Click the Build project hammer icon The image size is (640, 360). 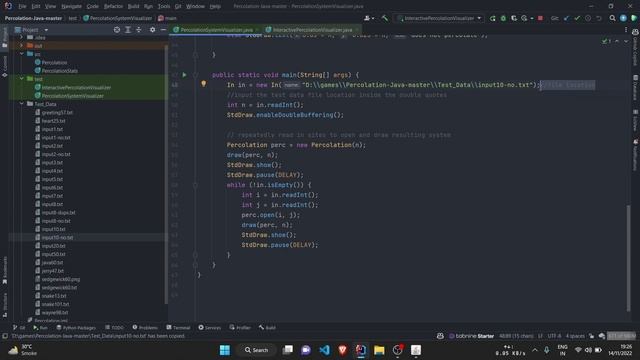(x=384, y=18)
